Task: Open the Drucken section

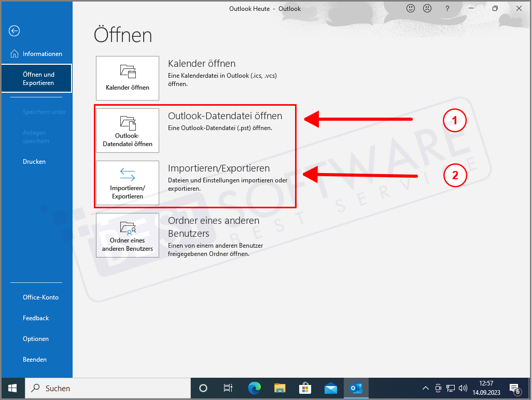Action: pyautogui.click(x=34, y=161)
